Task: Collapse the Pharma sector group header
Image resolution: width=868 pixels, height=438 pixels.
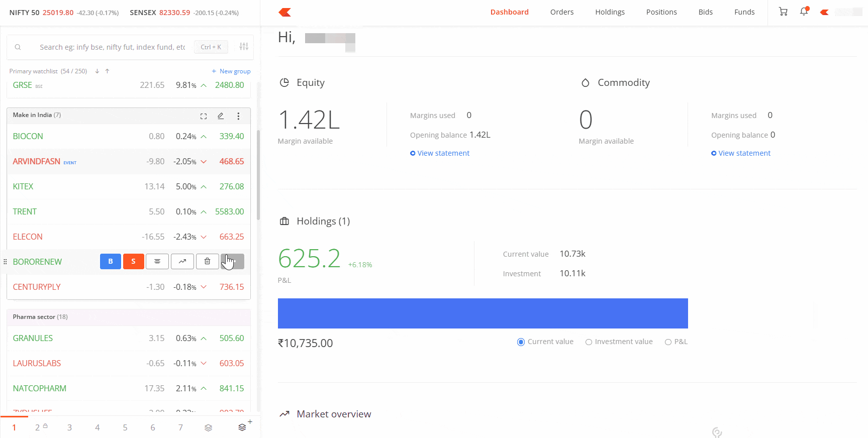Action: click(x=129, y=317)
